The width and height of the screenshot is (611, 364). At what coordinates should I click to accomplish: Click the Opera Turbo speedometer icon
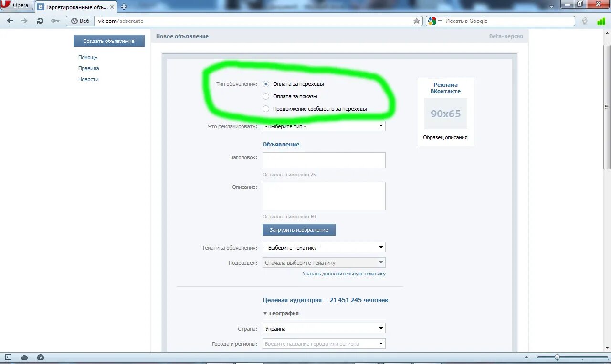point(41,357)
